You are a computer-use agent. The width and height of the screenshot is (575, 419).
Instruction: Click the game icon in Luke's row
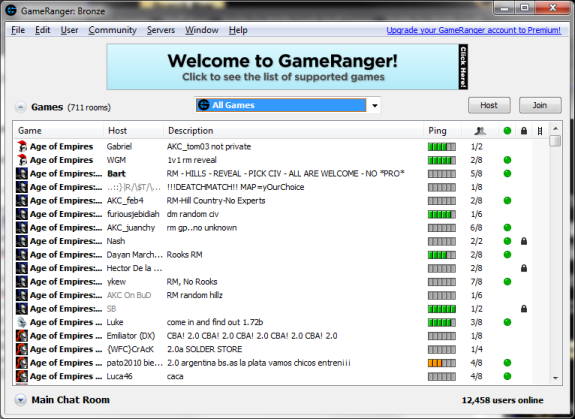[x=22, y=322]
